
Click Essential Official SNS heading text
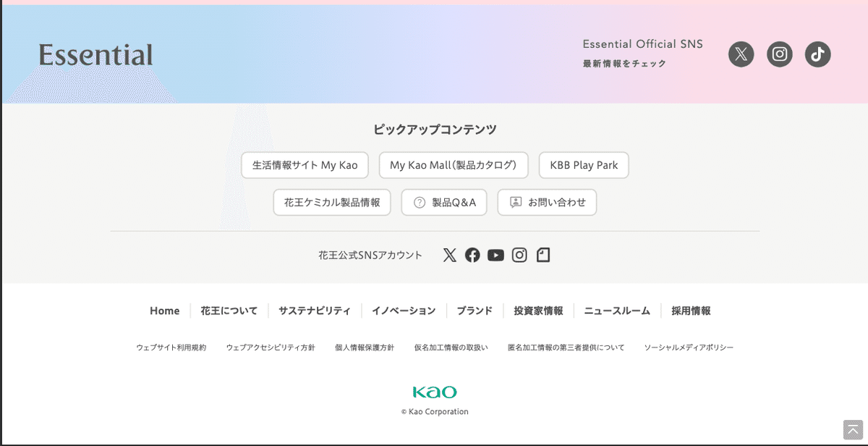[643, 44]
